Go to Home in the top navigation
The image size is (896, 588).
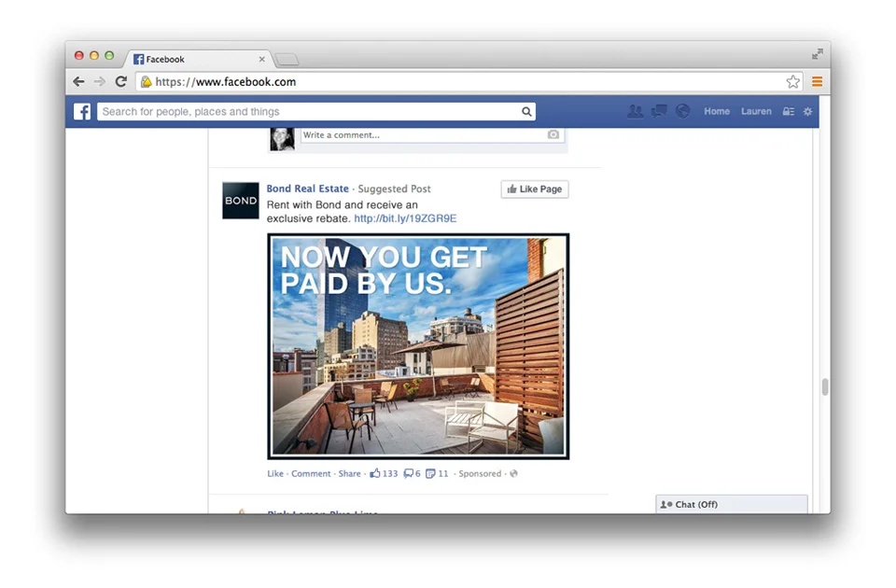pos(717,111)
